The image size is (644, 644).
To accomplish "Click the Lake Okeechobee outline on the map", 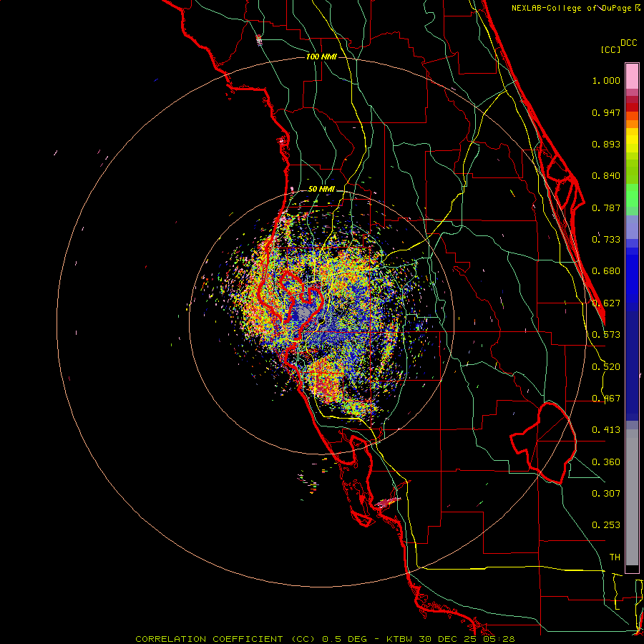I will (543, 443).
